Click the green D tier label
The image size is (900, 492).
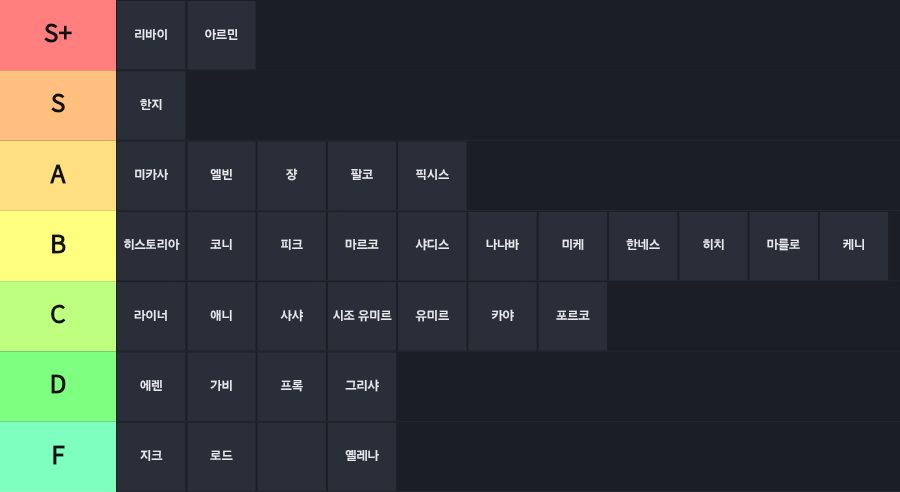tap(58, 386)
